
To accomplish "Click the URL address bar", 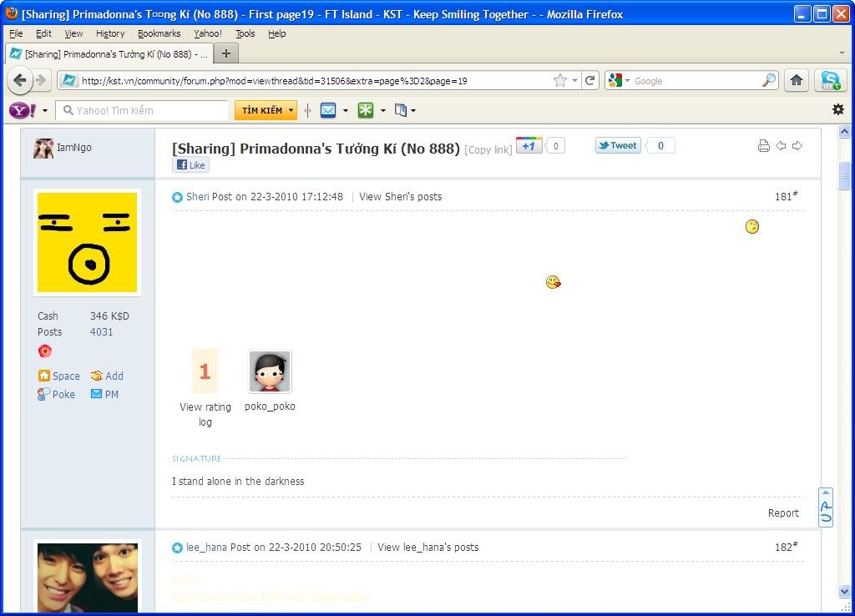I will [316, 81].
